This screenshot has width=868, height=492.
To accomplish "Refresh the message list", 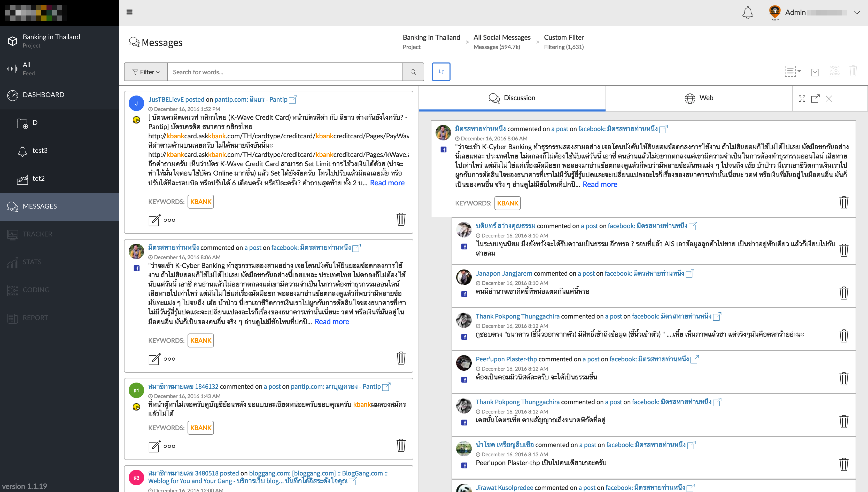I will point(441,72).
